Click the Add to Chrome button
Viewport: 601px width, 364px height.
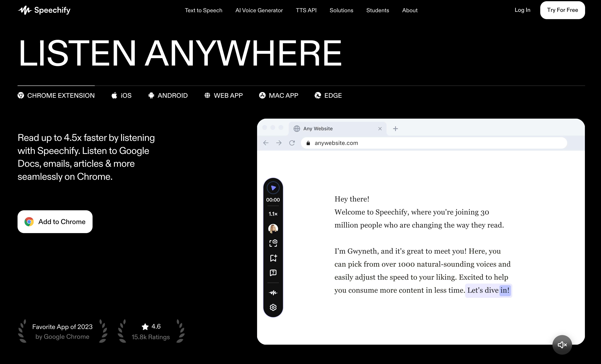pos(55,222)
